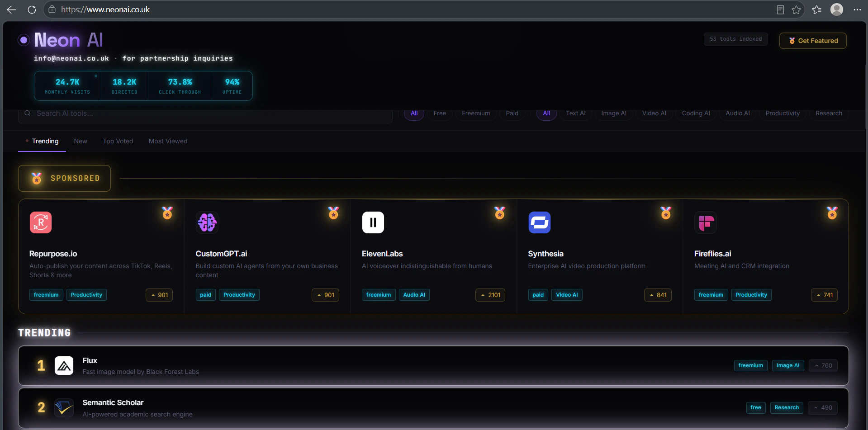
Task: Click the 53 tools indexed badge
Action: (735, 39)
